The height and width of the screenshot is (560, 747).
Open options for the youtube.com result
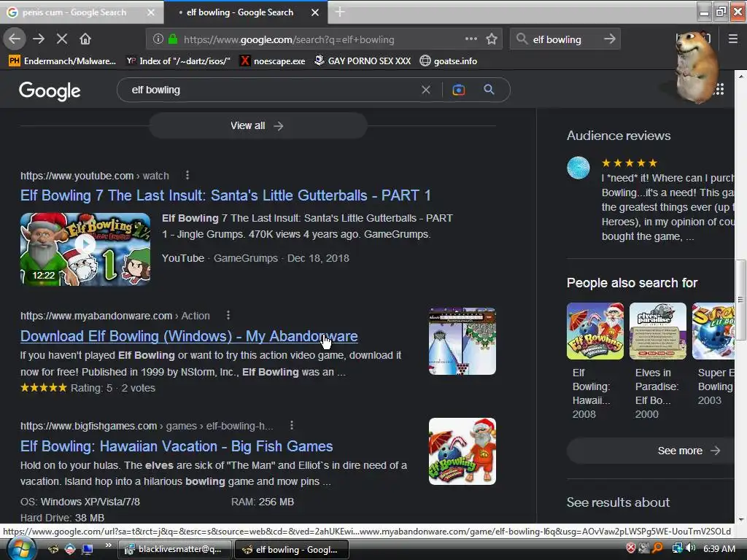point(187,175)
